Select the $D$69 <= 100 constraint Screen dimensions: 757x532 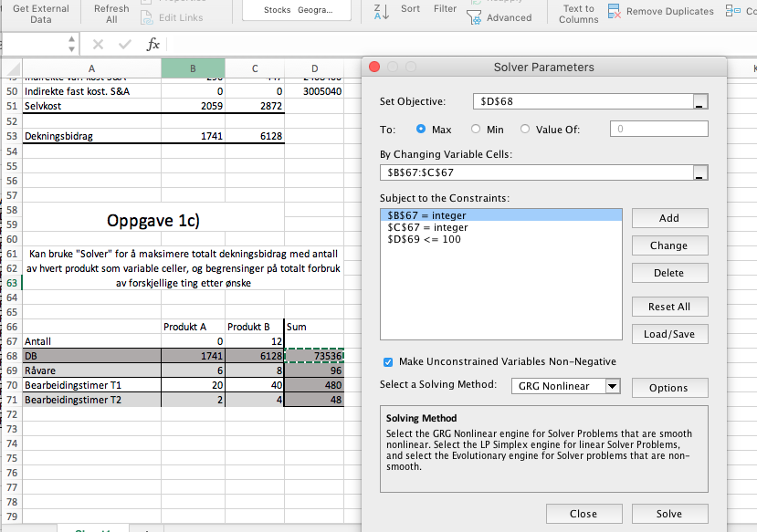tap(501, 239)
